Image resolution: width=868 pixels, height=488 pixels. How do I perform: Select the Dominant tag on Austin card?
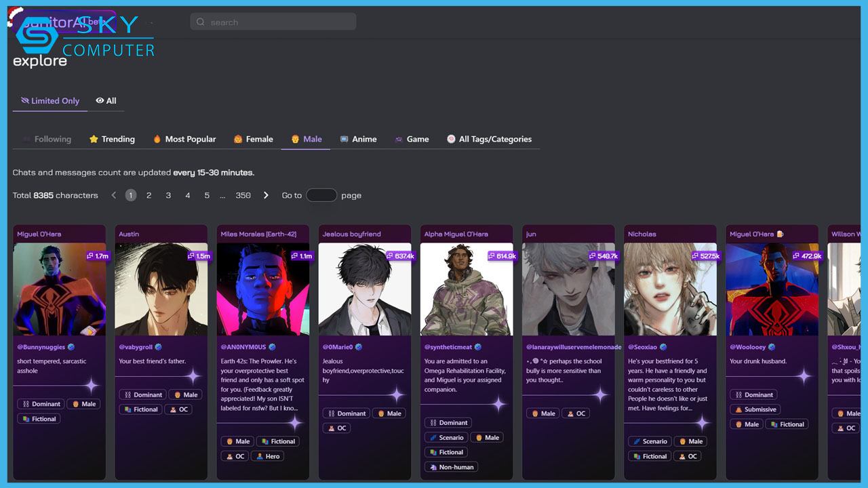(x=142, y=394)
